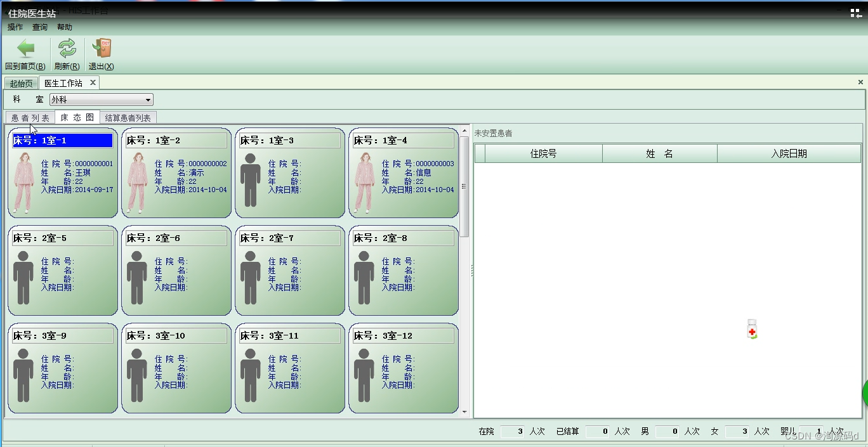Close the tab panel with right-side X
Viewport: 868px width, 447px height.
860,82
